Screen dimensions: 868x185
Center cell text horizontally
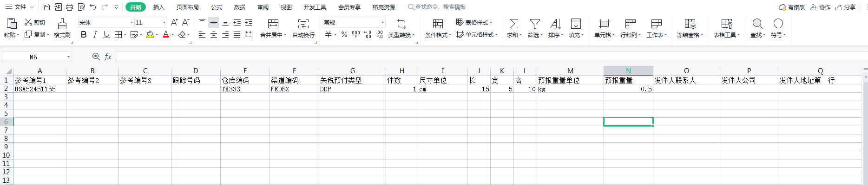[214, 35]
